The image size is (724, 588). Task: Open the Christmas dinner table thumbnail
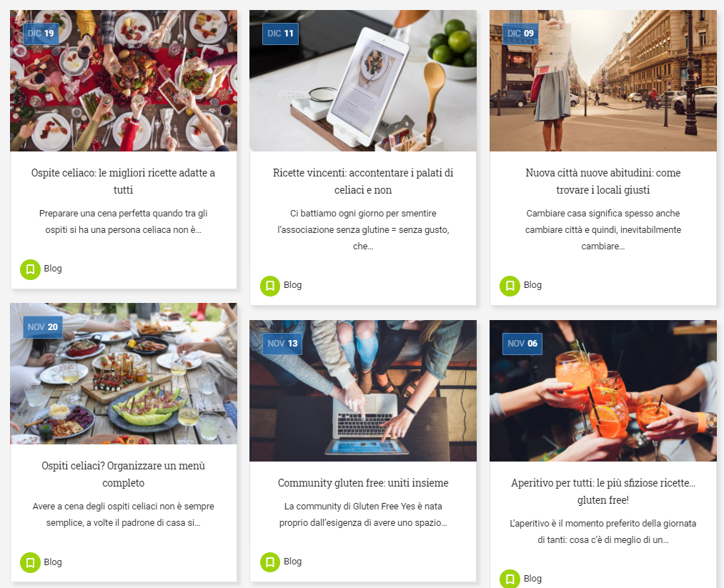[x=123, y=81]
